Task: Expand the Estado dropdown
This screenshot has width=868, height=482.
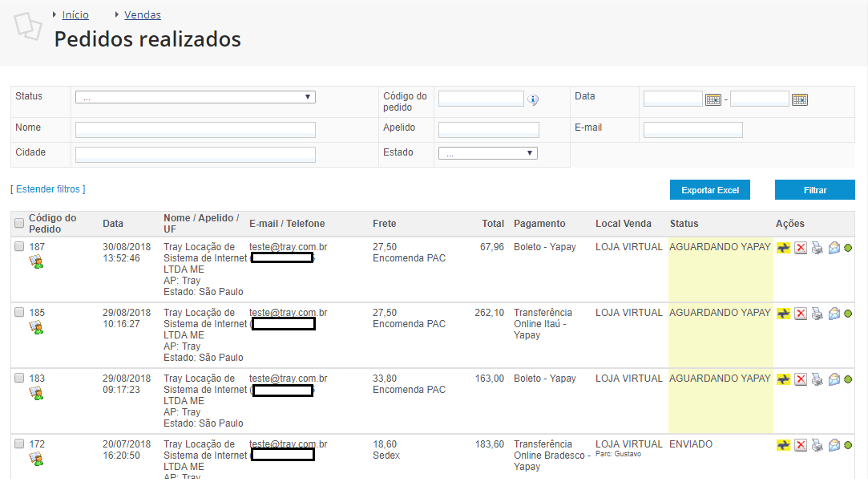Action: pos(487,153)
